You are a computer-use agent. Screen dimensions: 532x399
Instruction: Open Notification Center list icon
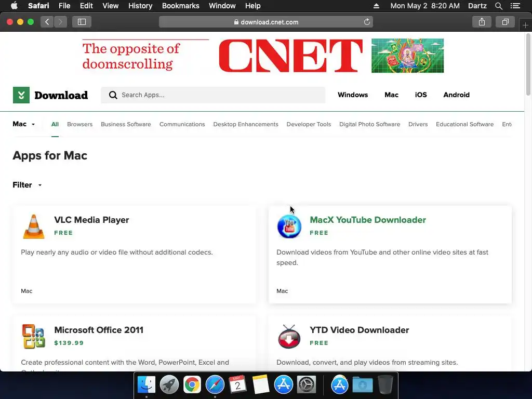(x=515, y=6)
